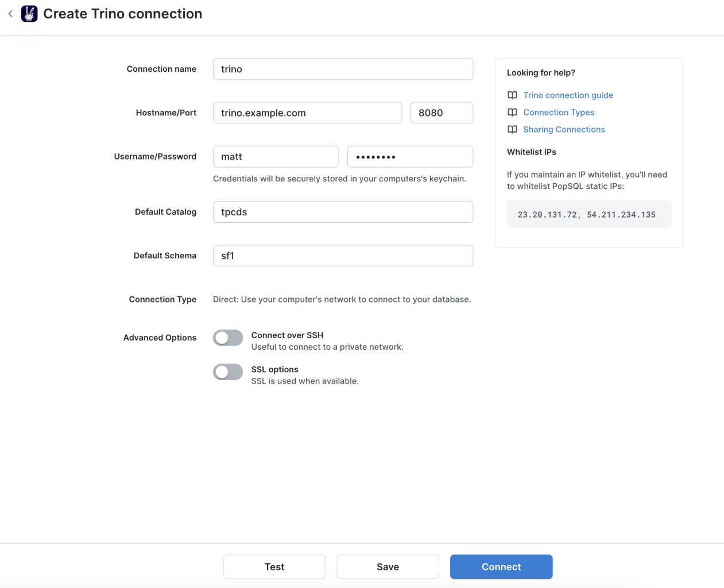
Task: Click the keychain credentials note text
Action: 339,179
